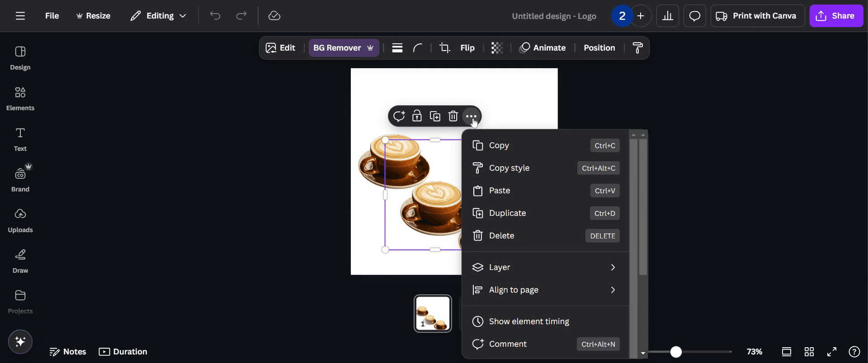Select Duplicate in the context menu
Viewport: 868px width, 363px height.
coord(545,213)
